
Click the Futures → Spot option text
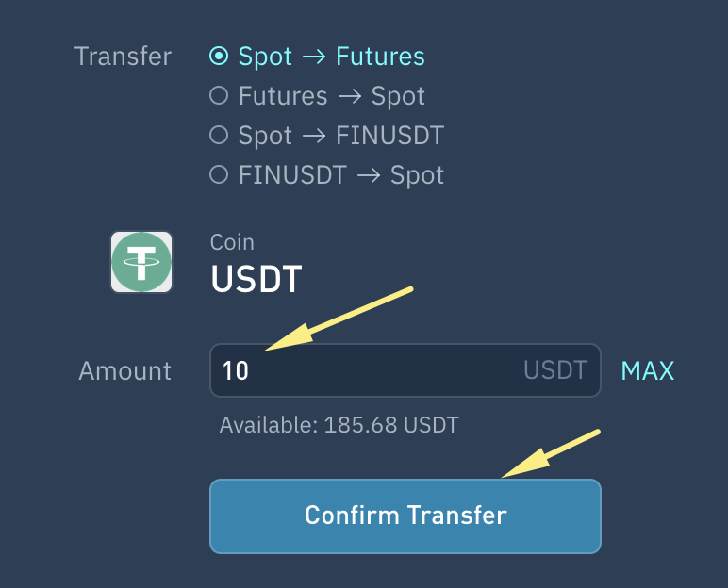tap(332, 96)
